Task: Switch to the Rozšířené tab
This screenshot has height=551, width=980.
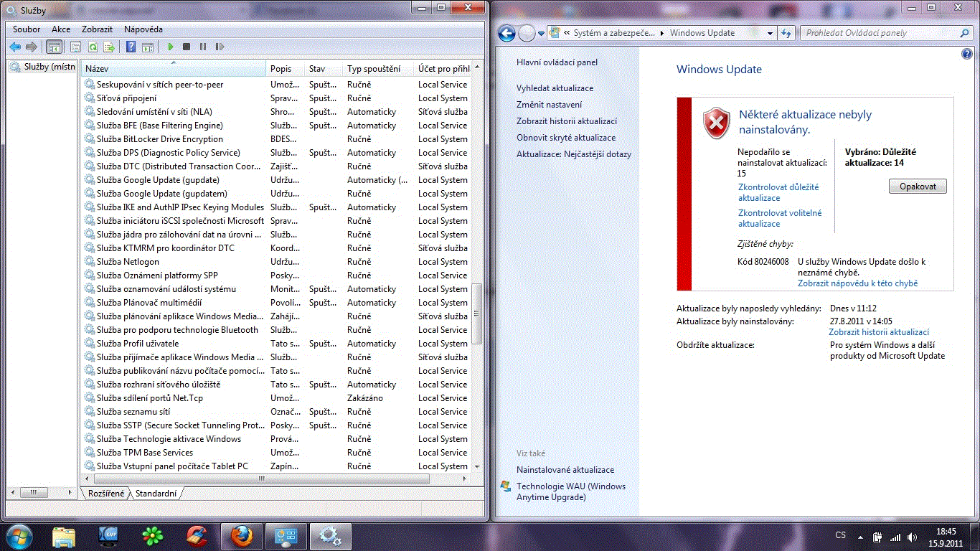Action: click(106, 494)
